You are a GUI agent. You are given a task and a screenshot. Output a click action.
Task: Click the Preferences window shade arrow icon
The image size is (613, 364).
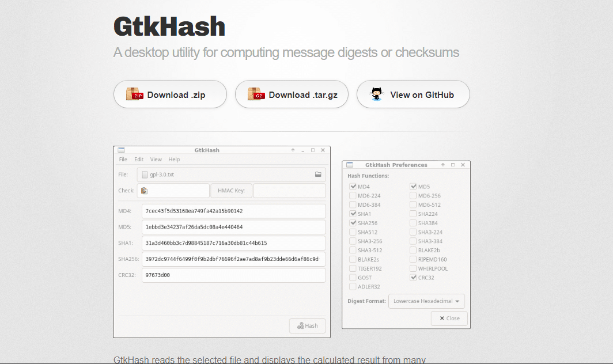click(443, 165)
